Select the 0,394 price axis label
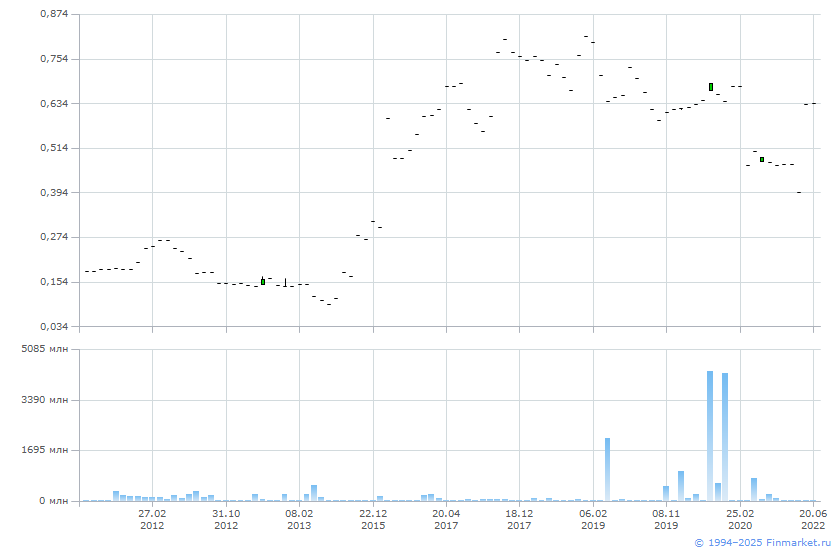840x550 pixels. click(x=54, y=192)
